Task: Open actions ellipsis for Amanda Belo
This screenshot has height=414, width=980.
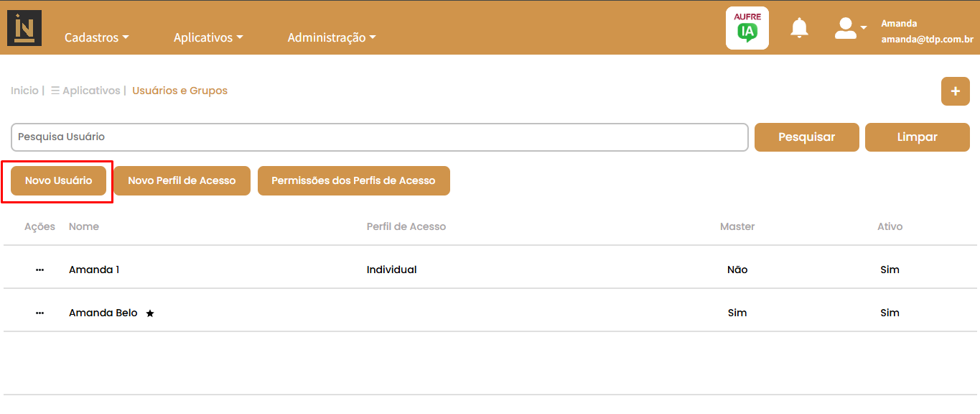Action: (39, 313)
